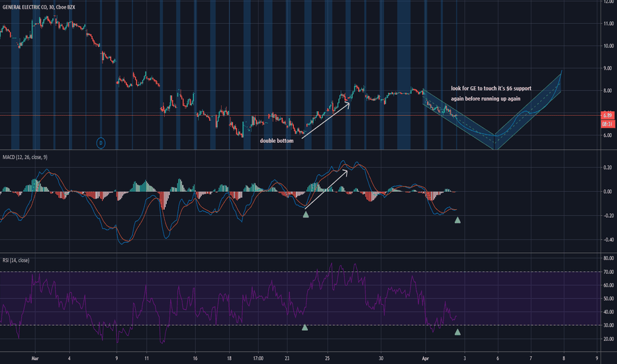Click the 30.00 RSI scale label

pos(608,326)
